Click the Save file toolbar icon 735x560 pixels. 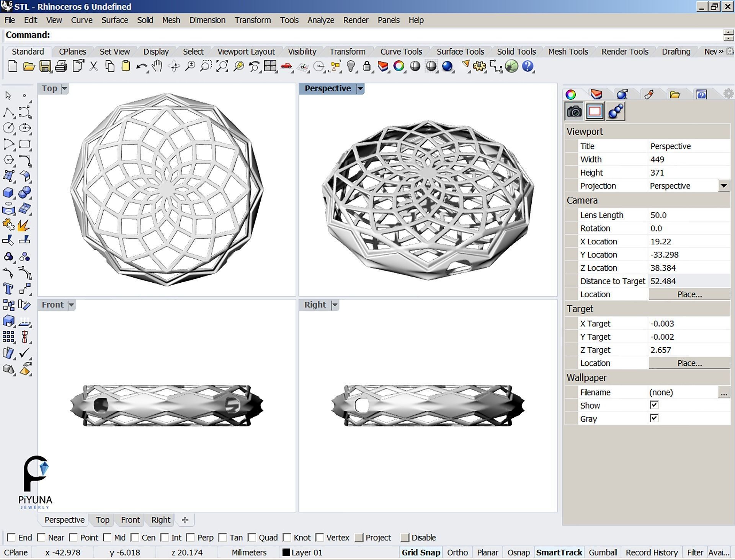[x=45, y=66]
